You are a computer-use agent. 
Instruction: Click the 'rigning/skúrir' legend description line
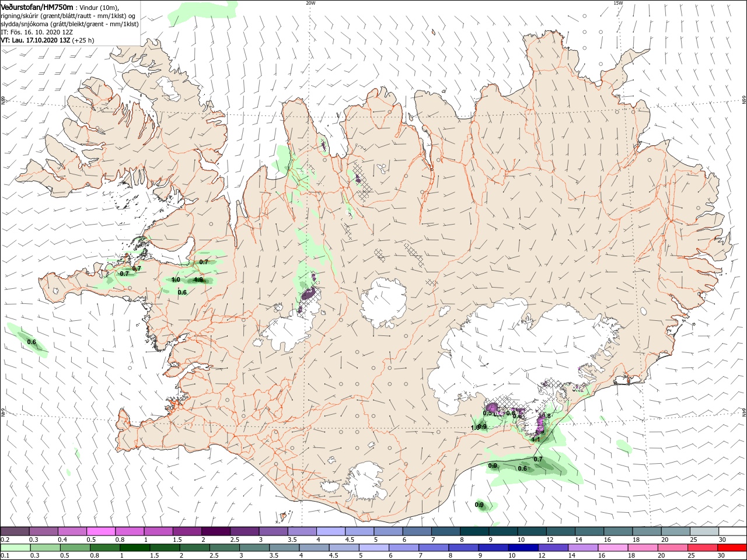[69, 16]
